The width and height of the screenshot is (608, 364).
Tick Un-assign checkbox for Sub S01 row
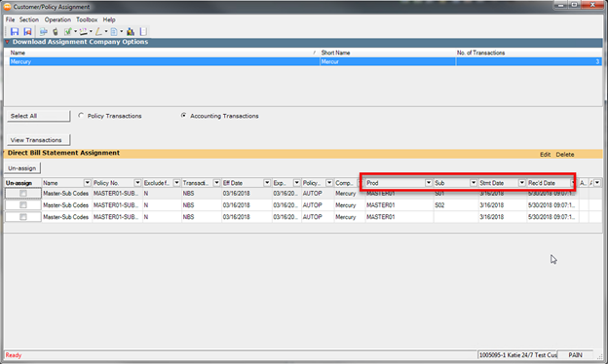click(23, 194)
